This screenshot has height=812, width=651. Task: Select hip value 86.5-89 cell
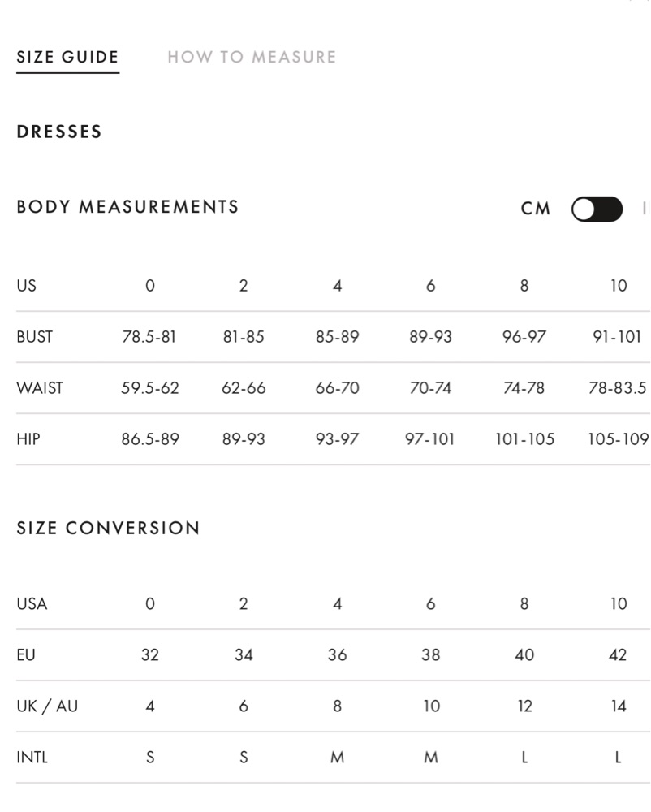[150, 439]
